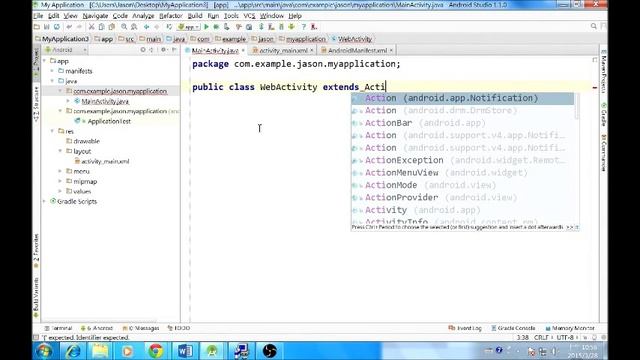This screenshot has height=360, width=640.
Task: Open the Gradle Console panel
Action: 513,328
